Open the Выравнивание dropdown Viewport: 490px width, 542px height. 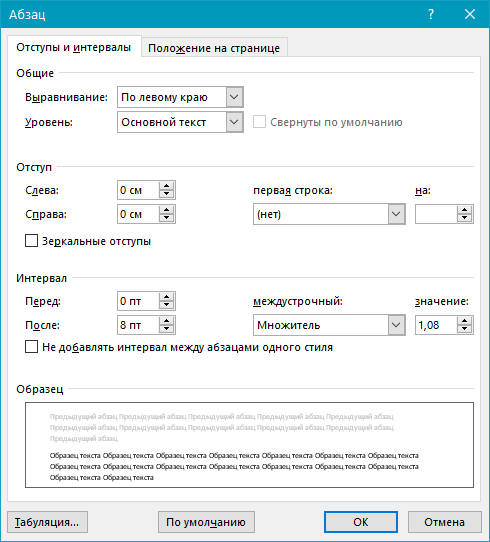(x=234, y=97)
